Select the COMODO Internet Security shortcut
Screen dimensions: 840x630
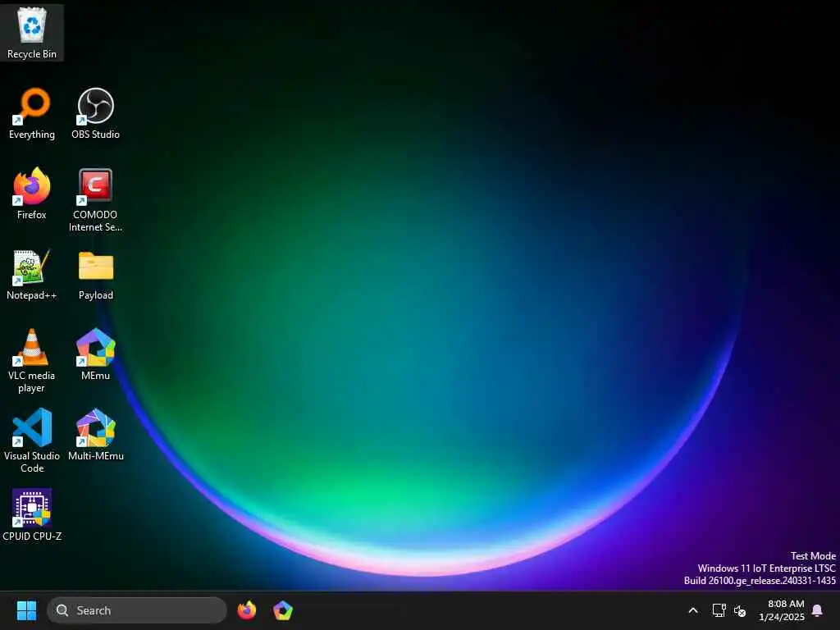[x=95, y=200]
